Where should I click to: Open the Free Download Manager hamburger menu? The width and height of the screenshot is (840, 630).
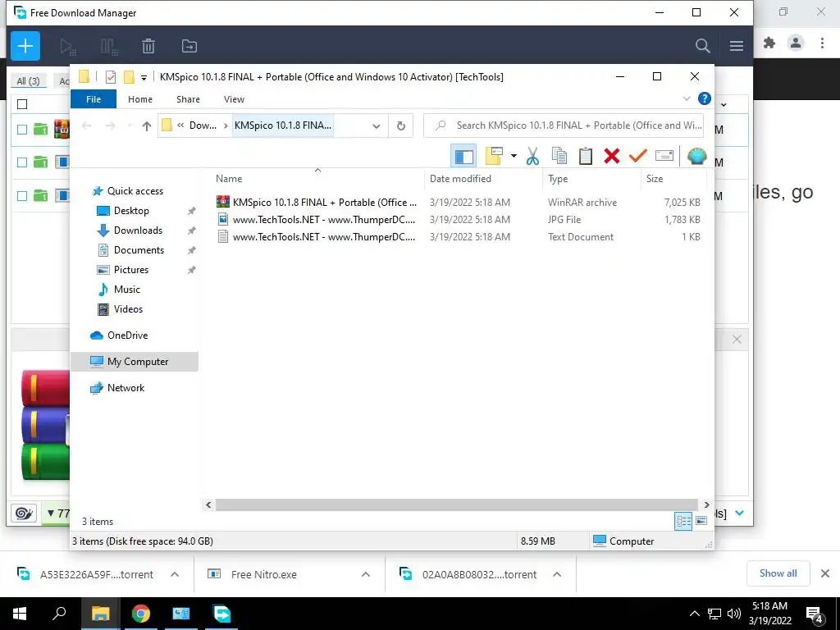[736, 46]
